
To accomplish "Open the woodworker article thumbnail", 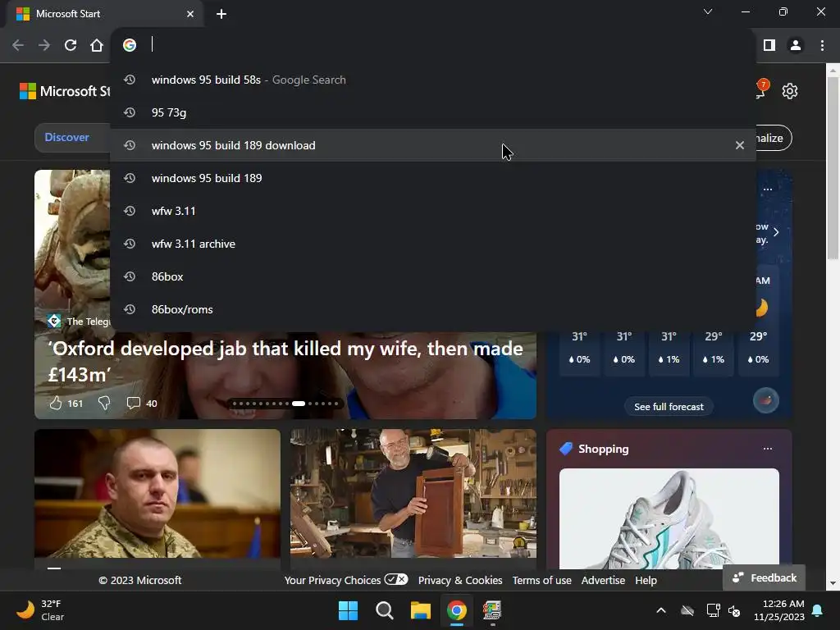I will click(413, 493).
